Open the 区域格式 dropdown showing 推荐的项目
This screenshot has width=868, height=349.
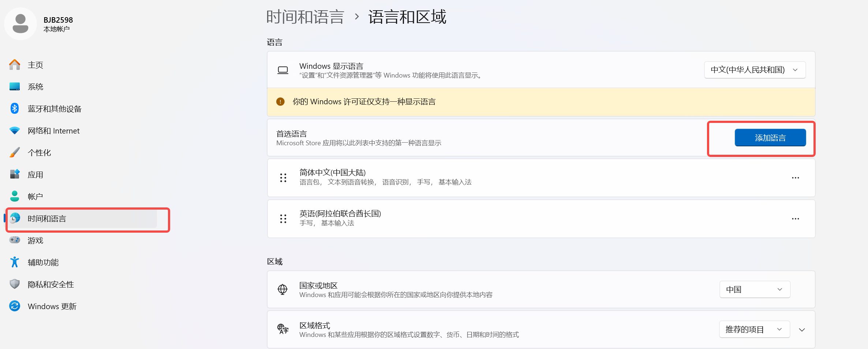click(754, 330)
